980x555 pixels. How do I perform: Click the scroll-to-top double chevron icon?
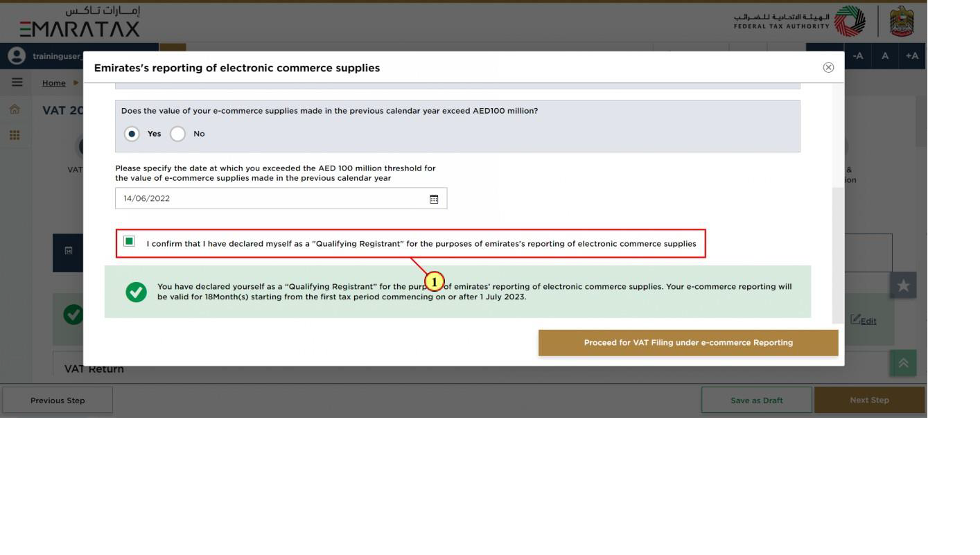pyautogui.click(x=903, y=363)
